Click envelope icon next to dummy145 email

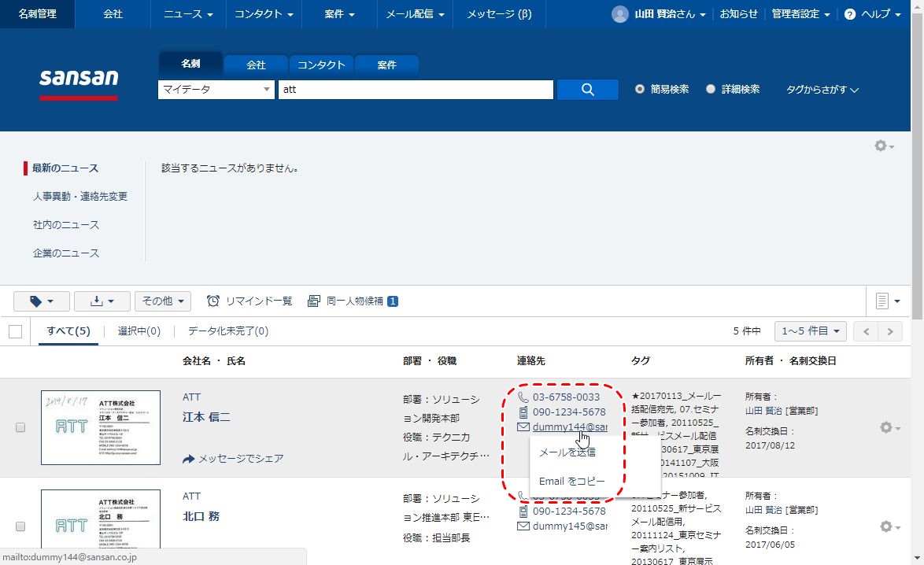coord(523,526)
